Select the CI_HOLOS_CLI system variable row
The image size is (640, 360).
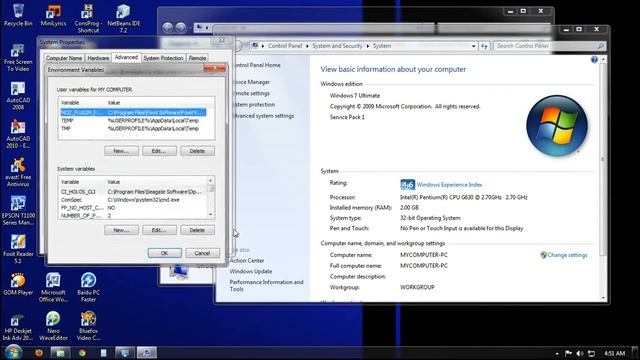tap(133, 192)
